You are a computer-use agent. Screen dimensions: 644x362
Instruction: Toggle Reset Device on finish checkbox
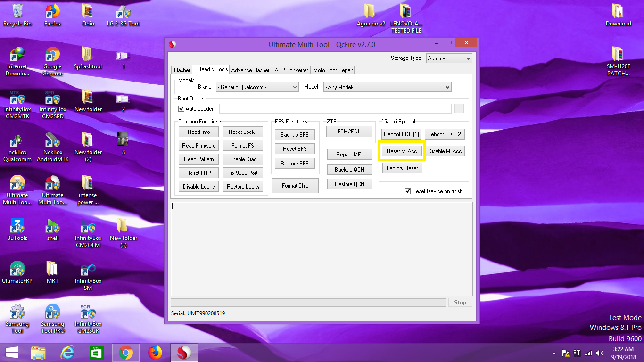pos(408,191)
